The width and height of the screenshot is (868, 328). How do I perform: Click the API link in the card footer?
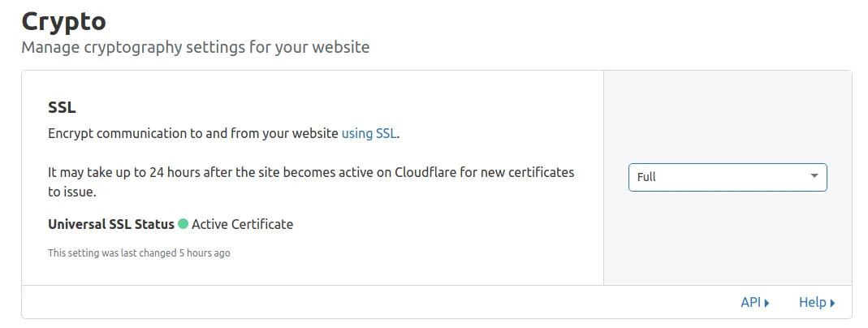[x=750, y=302]
